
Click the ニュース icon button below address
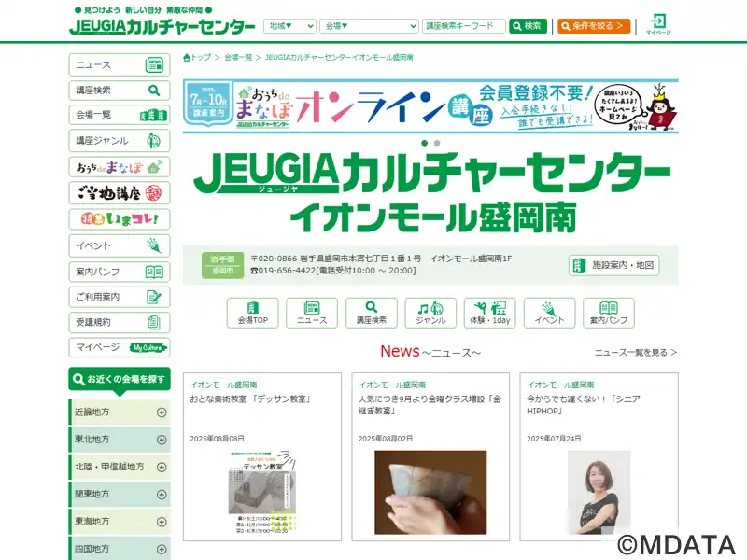312,313
